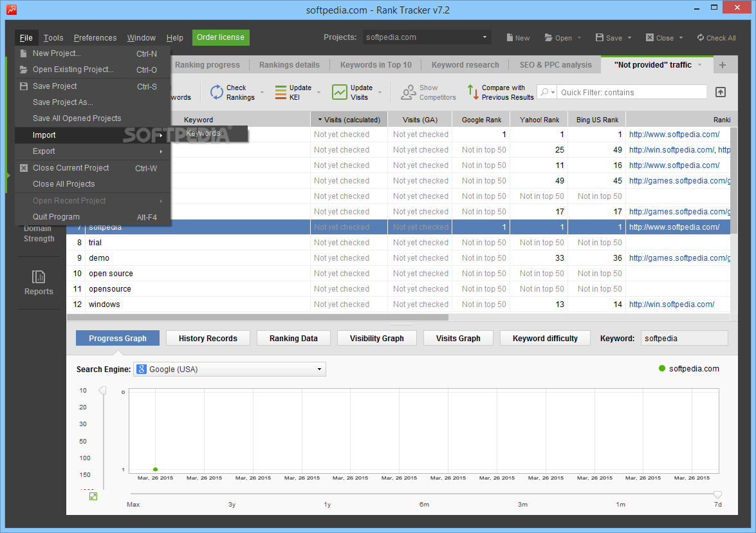Switch to the Rankings details tab
This screenshot has height=533, width=756.
point(290,65)
